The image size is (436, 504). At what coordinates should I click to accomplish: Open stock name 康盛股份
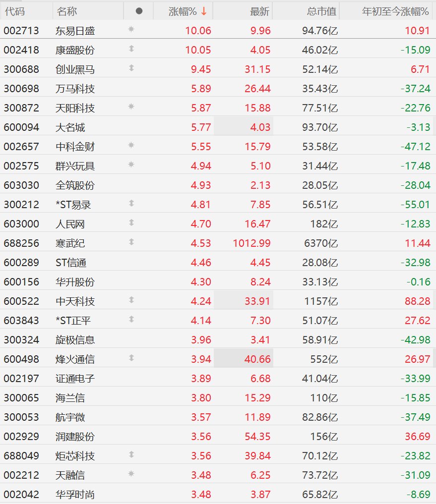75,50
